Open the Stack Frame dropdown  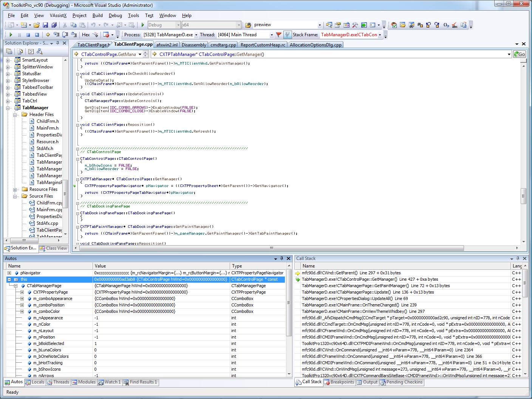(x=380, y=35)
